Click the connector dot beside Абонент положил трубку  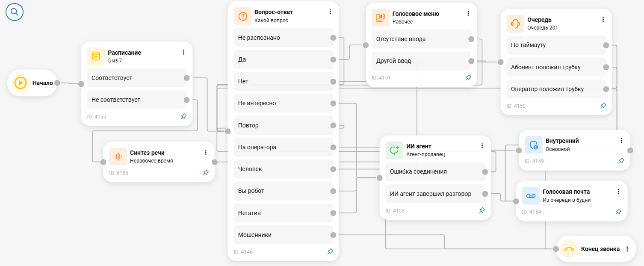click(606, 67)
